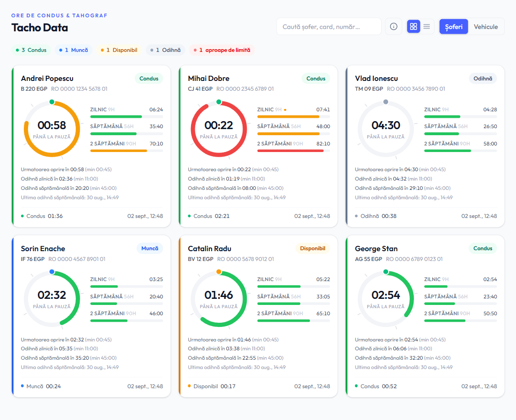Filter by 1 Disponibil status chip
The height and width of the screenshot is (420, 516).
(119, 50)
